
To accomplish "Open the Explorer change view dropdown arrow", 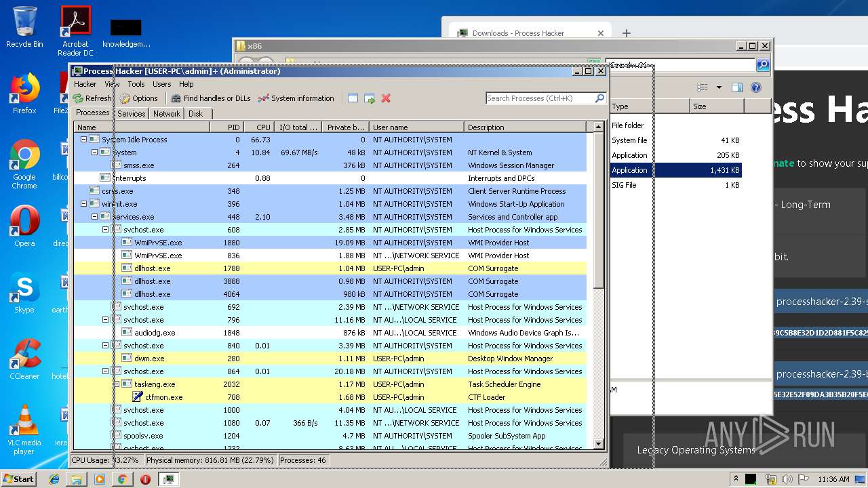I will coord(719,87).
